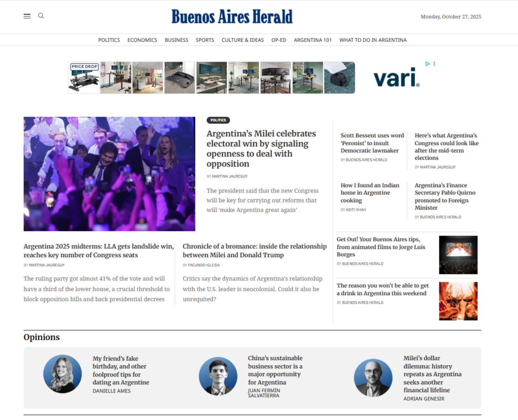Open What To Do In Argentina
This screenshot has height=420, width=518.
tap(373, 40)
